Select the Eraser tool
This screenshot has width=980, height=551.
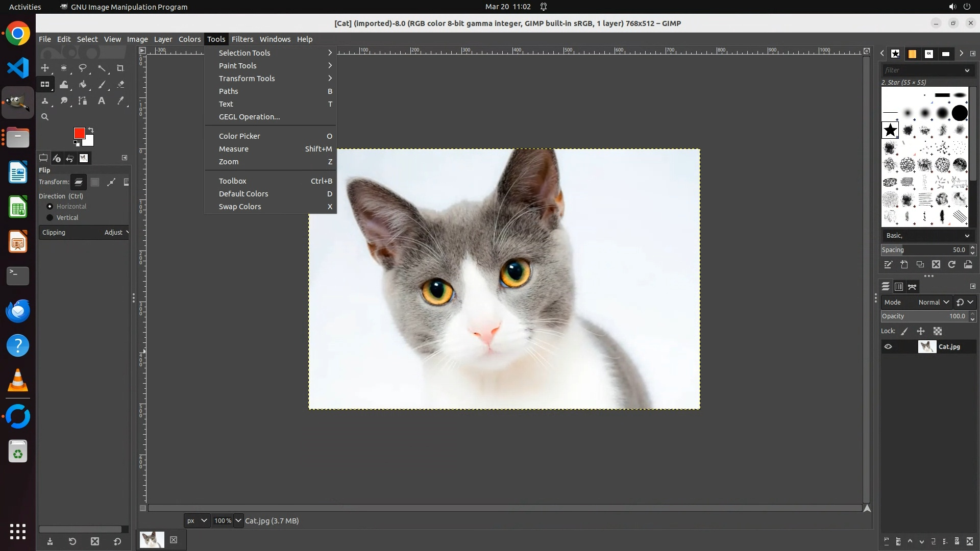click(x=120, y=85)
